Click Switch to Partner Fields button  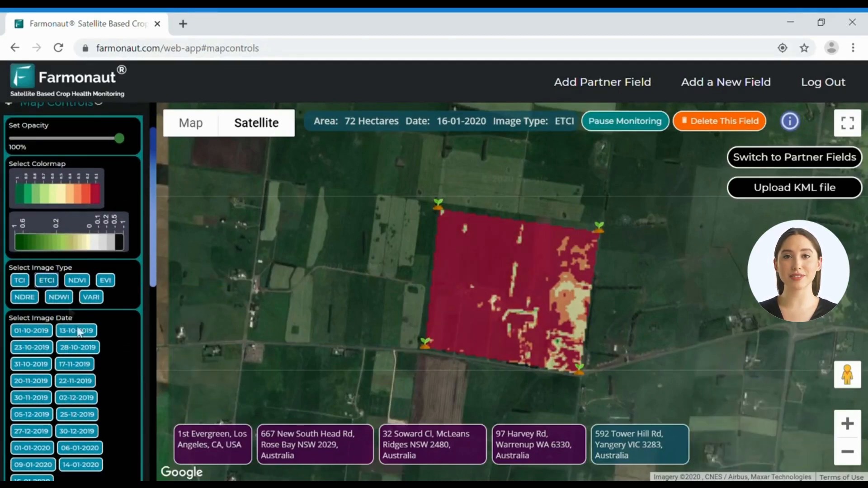tap(794, 157)
